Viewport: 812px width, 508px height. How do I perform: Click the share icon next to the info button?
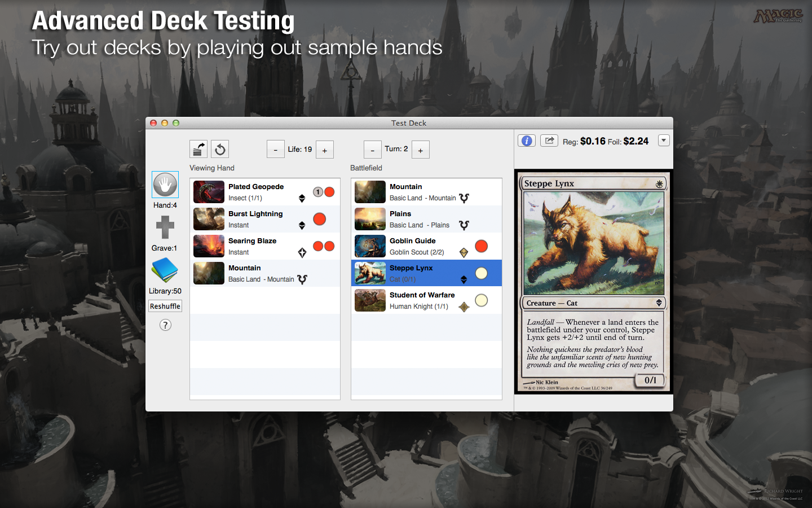click(x=549, y=141)
